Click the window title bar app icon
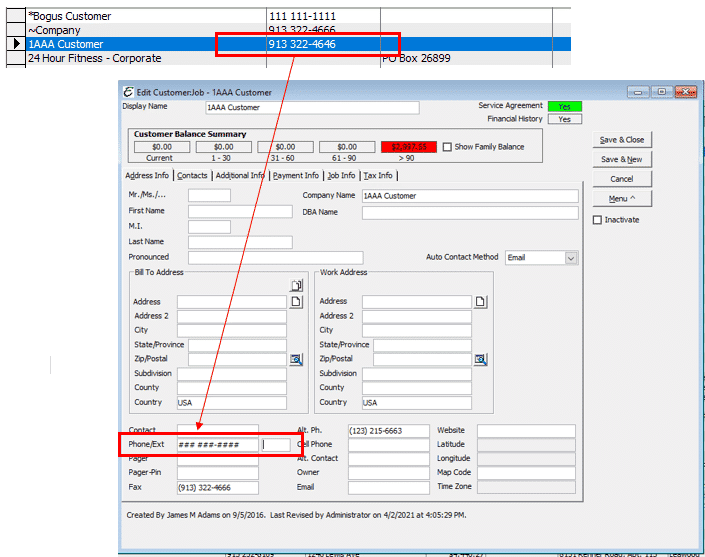 click(128, 92)
